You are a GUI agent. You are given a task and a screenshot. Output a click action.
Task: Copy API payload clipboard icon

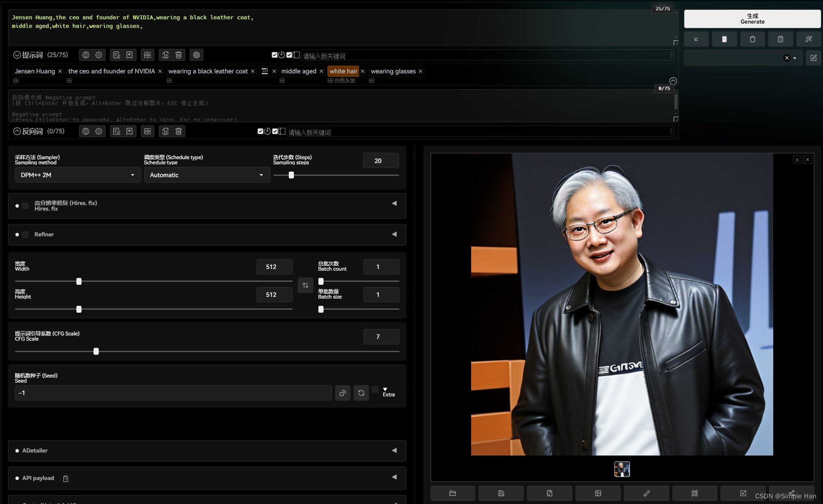66,479
